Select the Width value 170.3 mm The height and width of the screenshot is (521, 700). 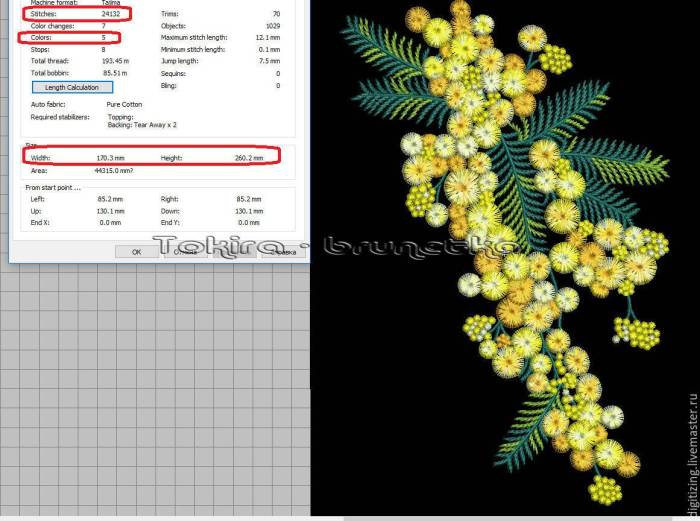click(x=110, y=158)
